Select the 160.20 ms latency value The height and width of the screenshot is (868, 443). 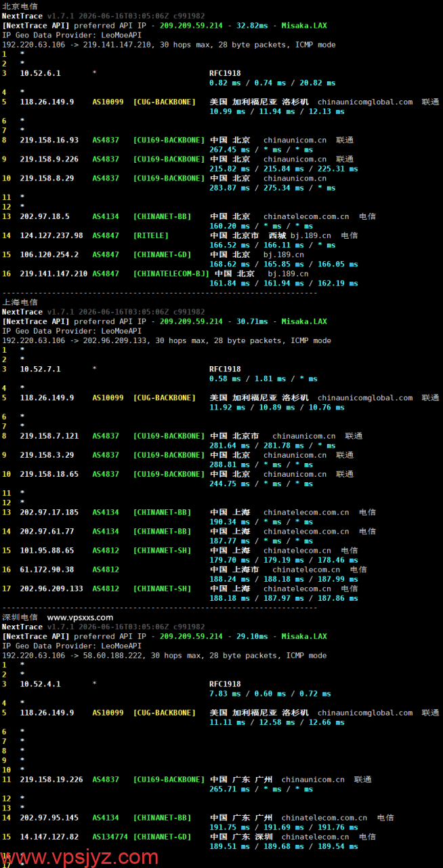230,226
